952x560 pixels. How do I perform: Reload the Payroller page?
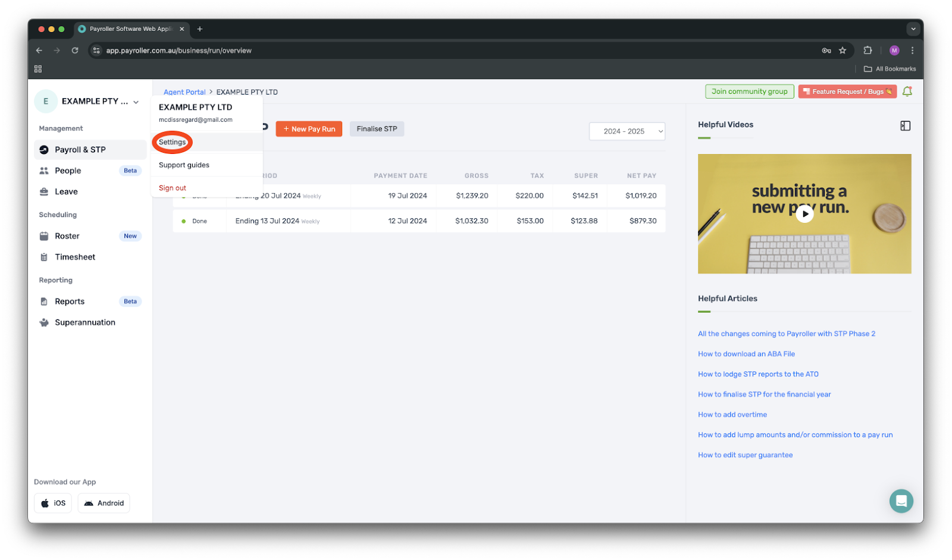point(75,51)
